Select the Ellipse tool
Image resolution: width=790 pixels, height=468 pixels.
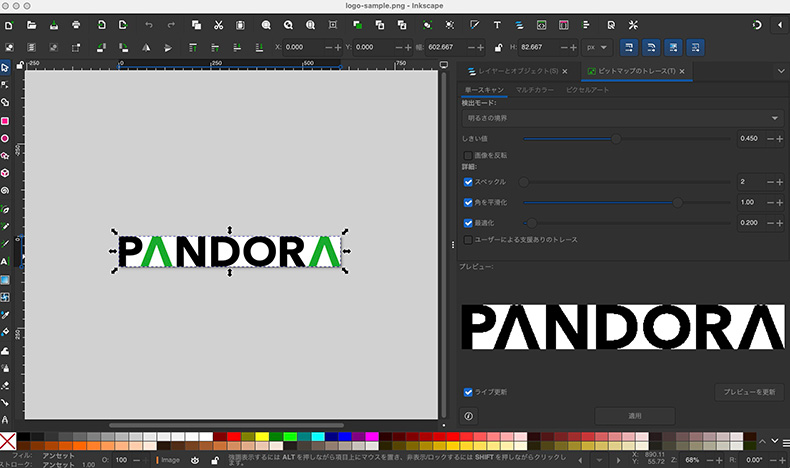[x=5, y=138]
